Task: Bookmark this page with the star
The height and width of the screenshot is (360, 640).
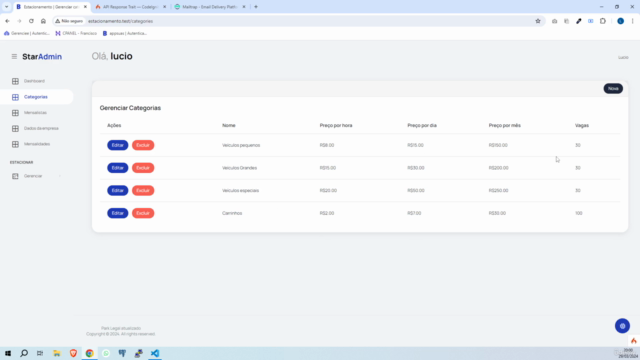Action: [538, 21]
